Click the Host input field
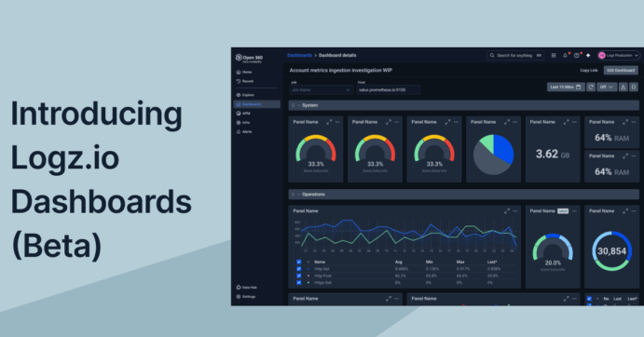 [388, 90]
